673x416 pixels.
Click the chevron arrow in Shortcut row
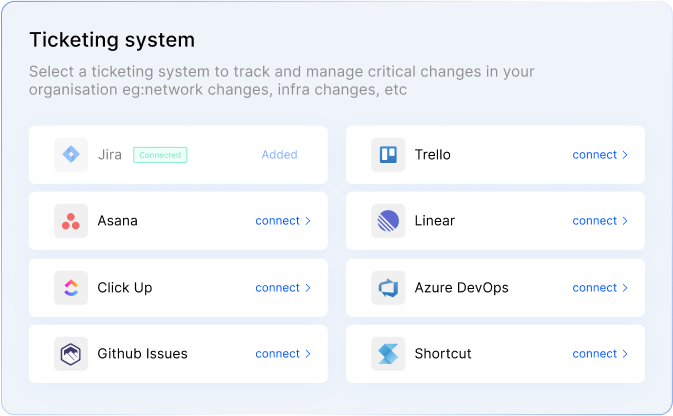point(625,354)
